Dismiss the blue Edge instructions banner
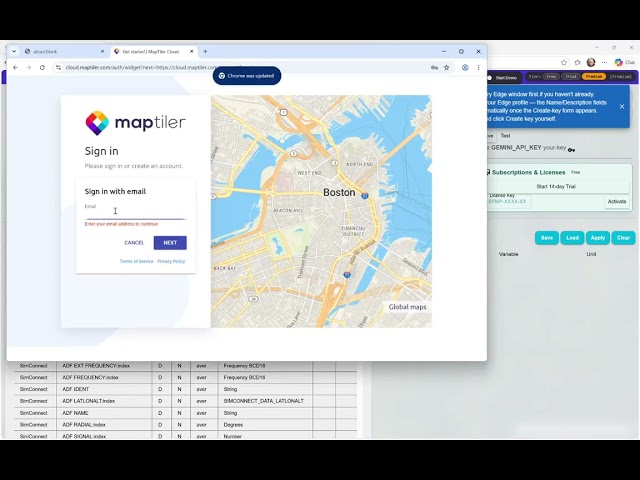 click(x=622, y=107)
